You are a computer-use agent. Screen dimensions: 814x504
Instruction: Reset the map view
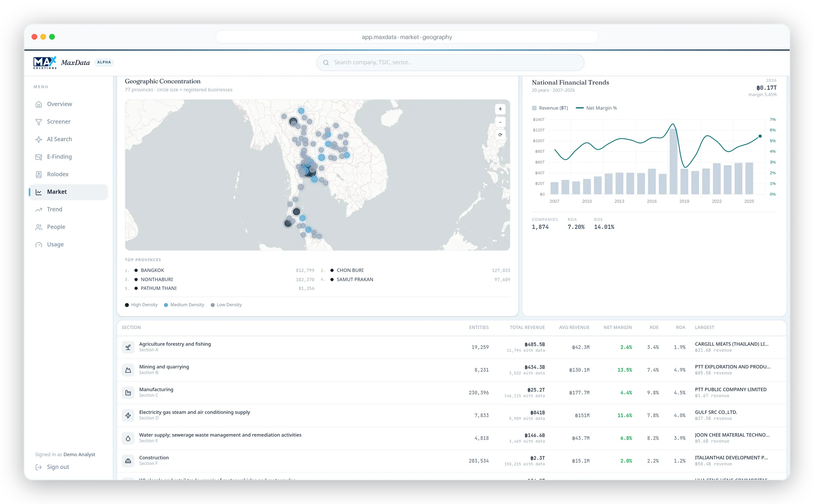coord(500,135)
